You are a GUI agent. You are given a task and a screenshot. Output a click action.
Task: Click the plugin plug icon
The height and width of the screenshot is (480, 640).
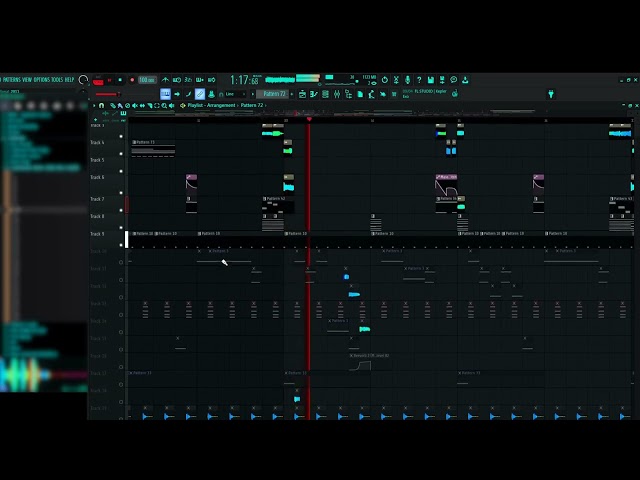tap(383, 94)
